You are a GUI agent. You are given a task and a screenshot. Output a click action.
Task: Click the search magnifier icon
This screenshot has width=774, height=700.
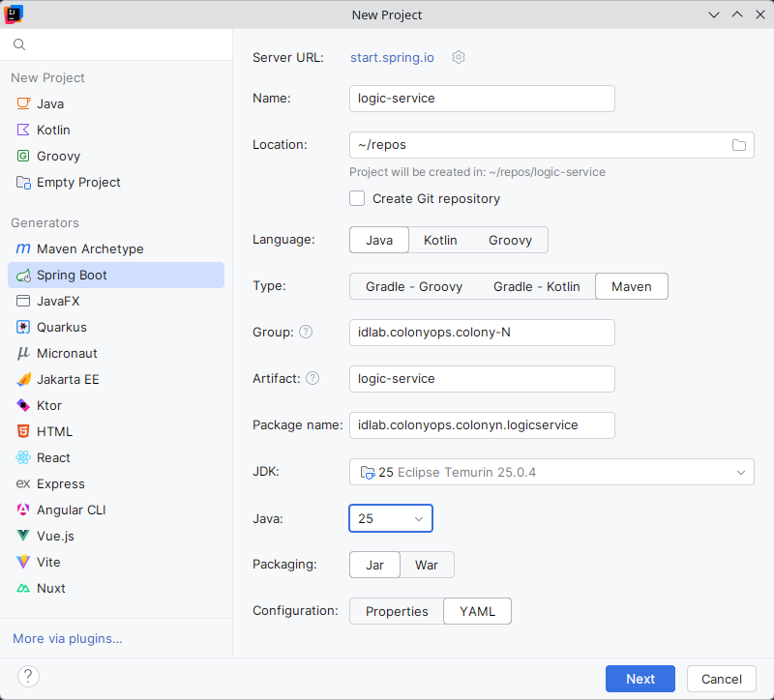click(x=19, y=44)
